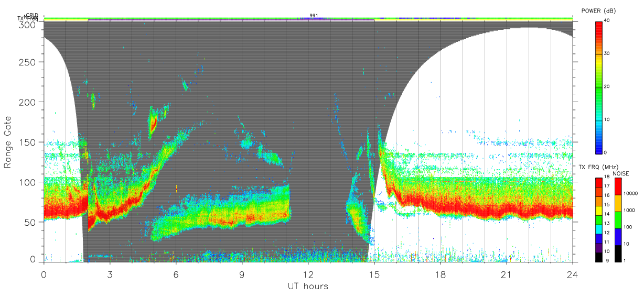Click the blue 11-12 MHz frequency swatch
The width and height of the screenshot is (644, 297).
point(599,237)
